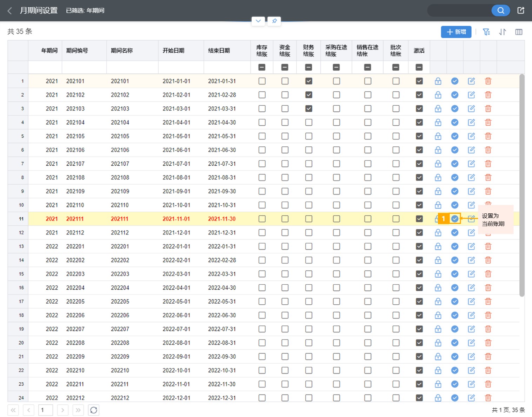Select cell with end date 2022-02-28
The width and height of the screenshot is (532, 417).
(222, 260)
